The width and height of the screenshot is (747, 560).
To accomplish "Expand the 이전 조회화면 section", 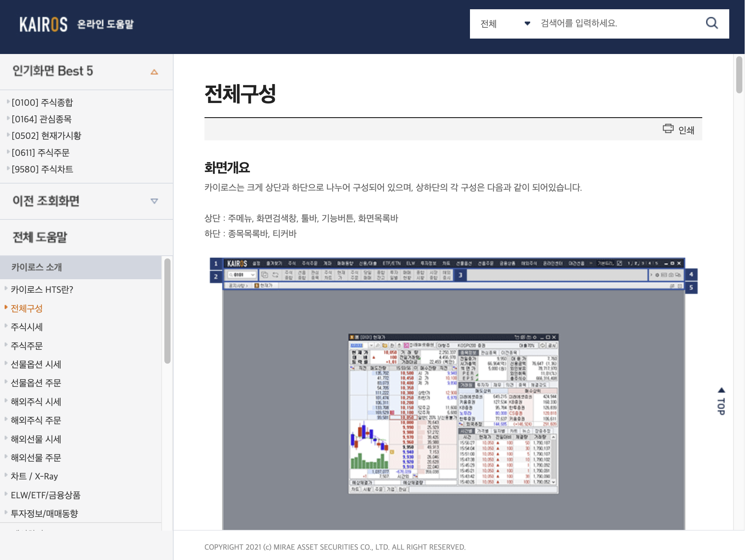I will pyautogui.click(x=155, y=201).
